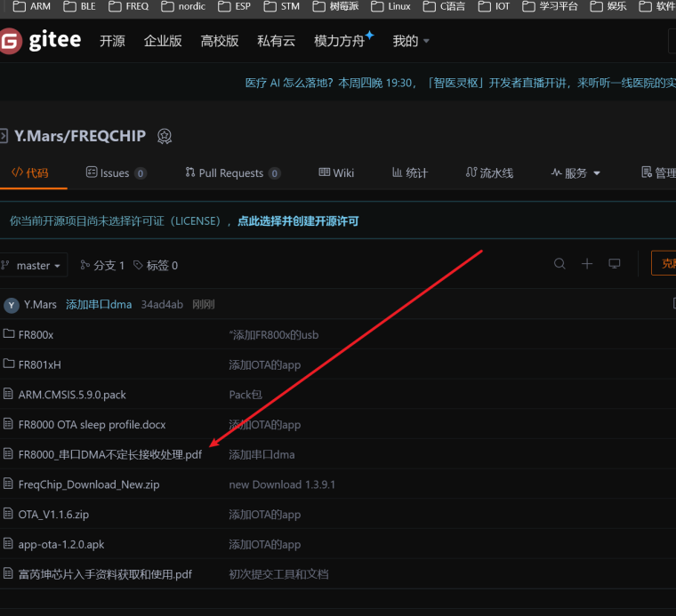The width and height of the screenshot is (676, 616).
Task: Click the ARM.CMSIS.5.9.0.pack file icon
Action: (10, 394)
